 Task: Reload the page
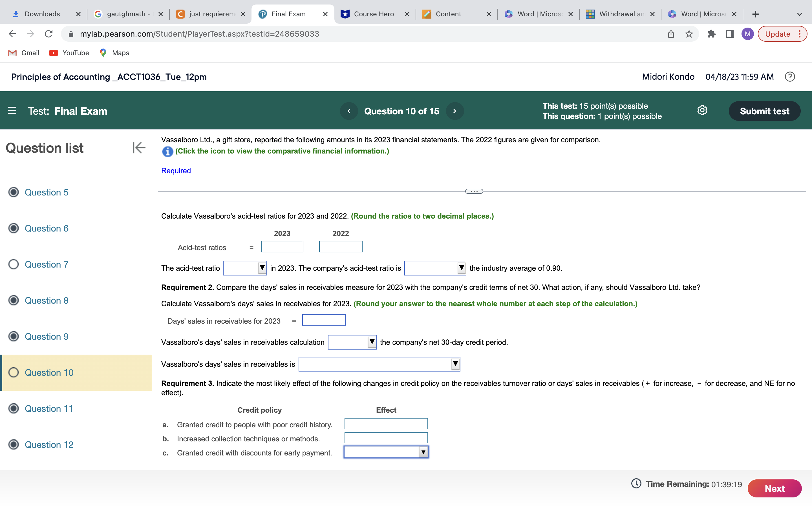(49, 34)
